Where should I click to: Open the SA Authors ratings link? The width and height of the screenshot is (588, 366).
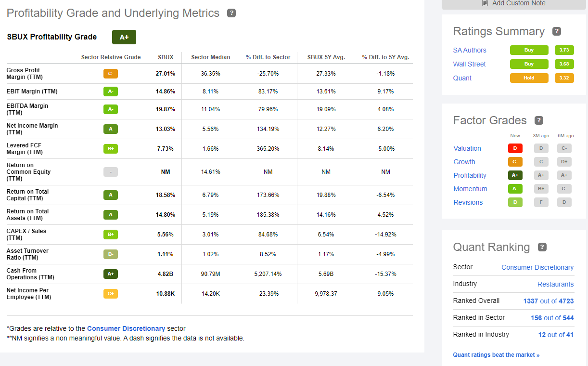click(x=470, y=50)
